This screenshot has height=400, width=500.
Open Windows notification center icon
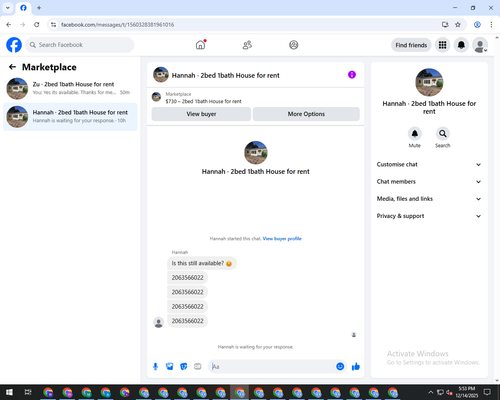pyautogui.click(x=487, y=392)
